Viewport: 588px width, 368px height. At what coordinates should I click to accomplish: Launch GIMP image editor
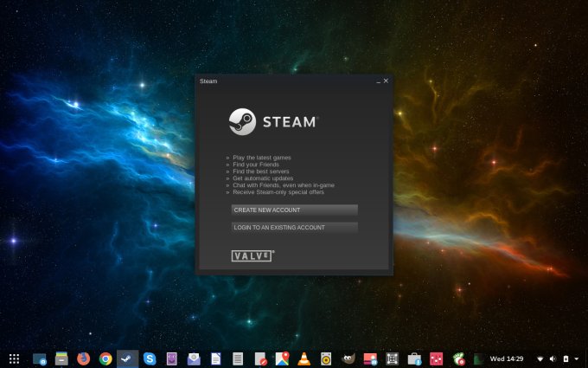[x=348, y=358]
